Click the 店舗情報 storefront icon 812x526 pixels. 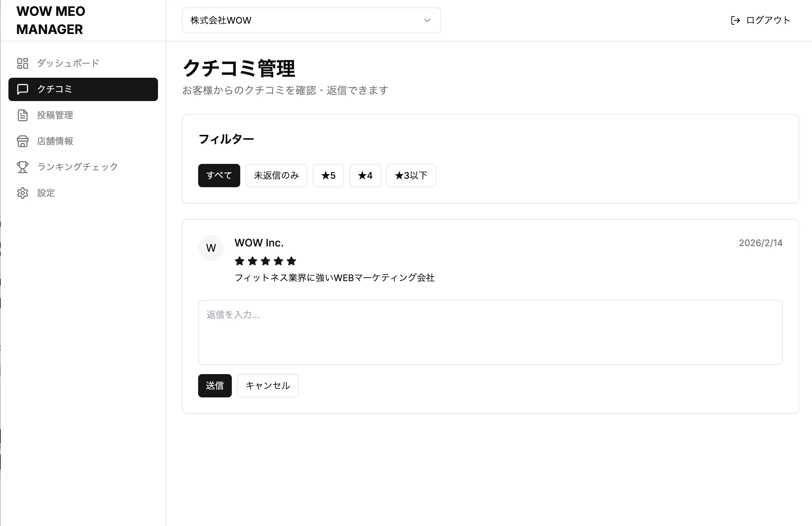pyautogui.click(x=23, y=141)
